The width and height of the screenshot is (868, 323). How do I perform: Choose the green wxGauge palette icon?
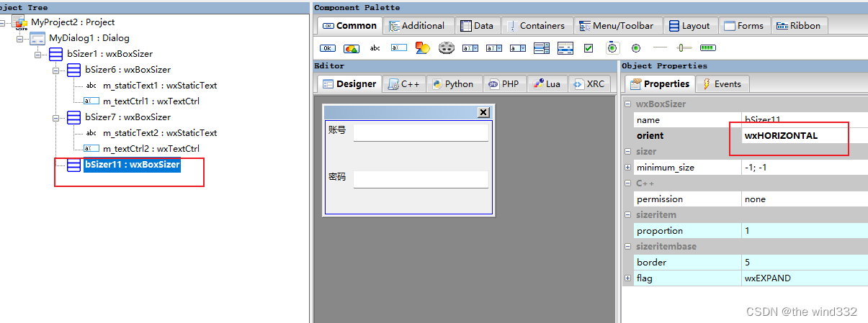[x=708, y=48]
